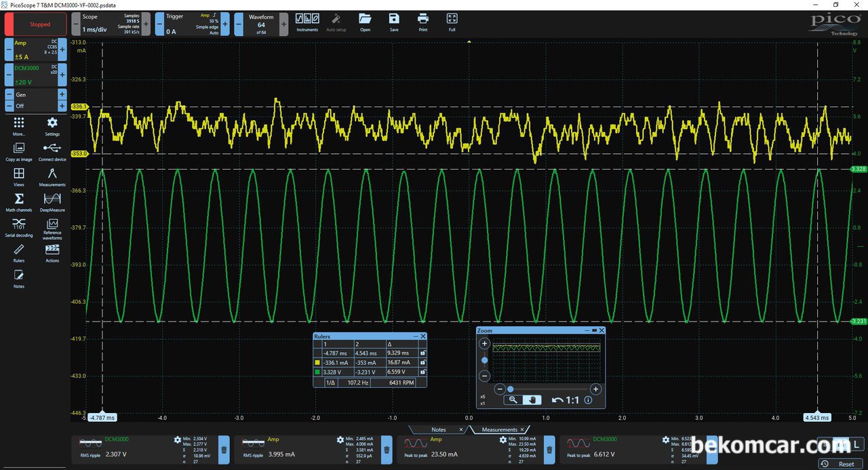Click the Reset button at bottom right
This screenshot has height=470, width=868.
tap(840, 464)
